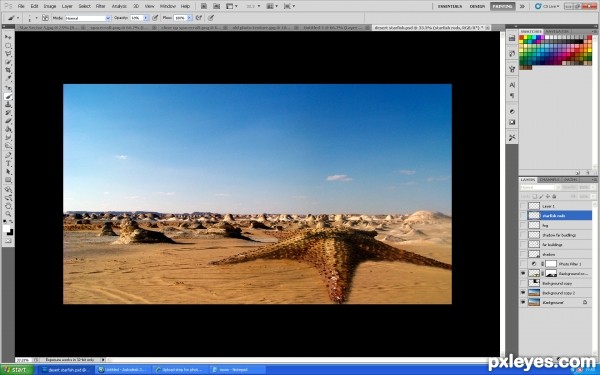Click the Windows Start button
Screen dimensions: 600x375
click(x=16, y=370)
